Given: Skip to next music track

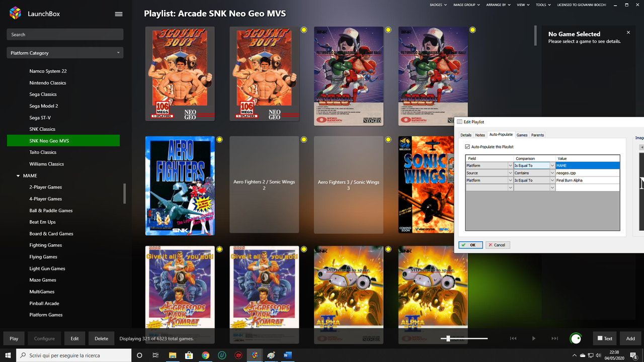Looking at the screenshot, I should tap(554, 338).
